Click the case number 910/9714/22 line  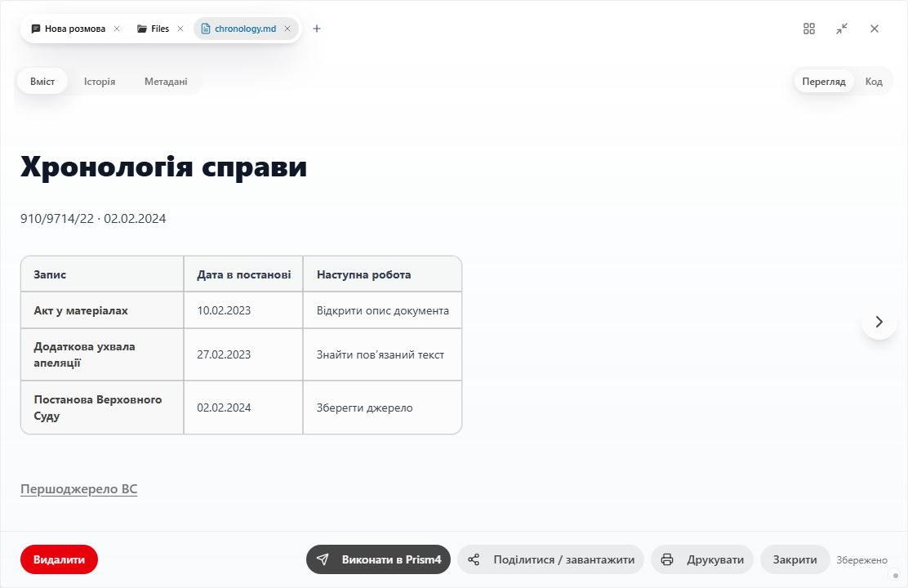93,218
